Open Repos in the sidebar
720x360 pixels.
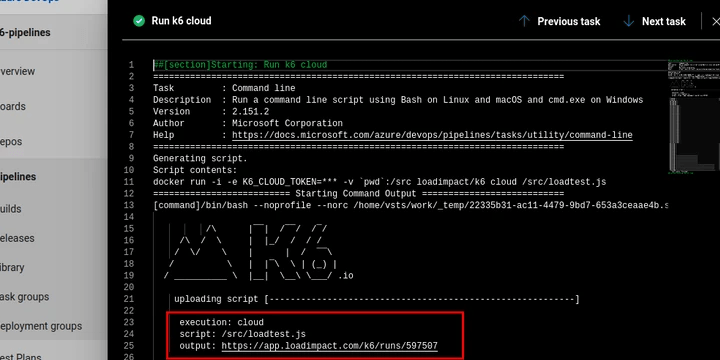coord(11,141)
